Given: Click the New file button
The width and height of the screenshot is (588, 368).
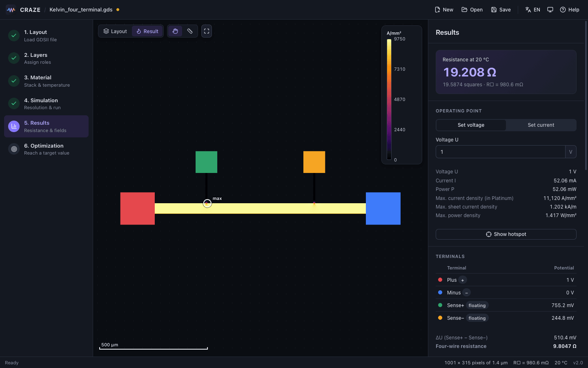Looking at the screenshot, I should point(444,10).
